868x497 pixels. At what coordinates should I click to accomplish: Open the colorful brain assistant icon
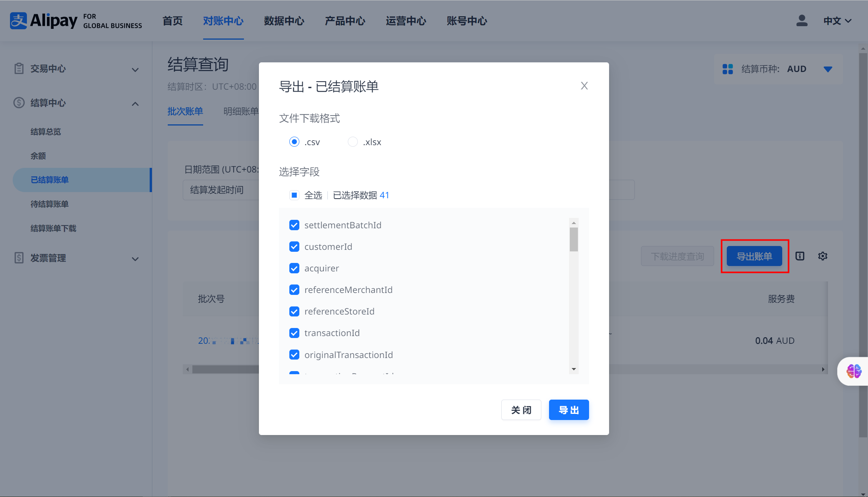(854, 371)
